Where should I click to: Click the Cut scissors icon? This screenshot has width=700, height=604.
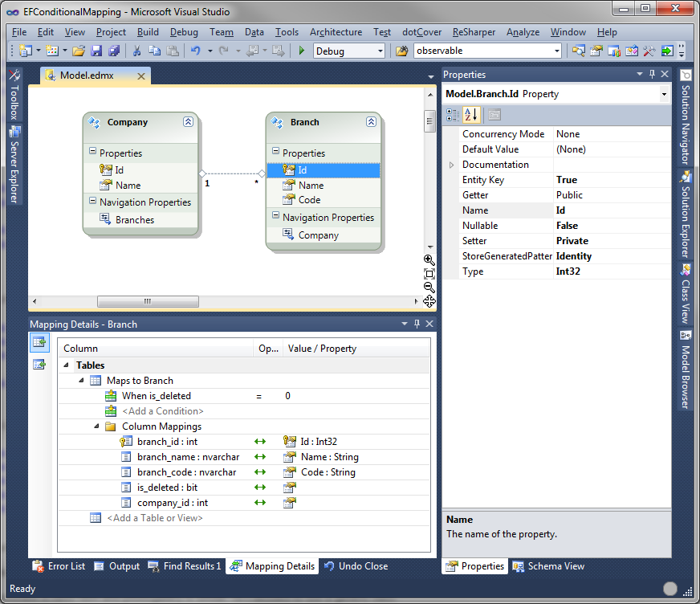[136, 51]
